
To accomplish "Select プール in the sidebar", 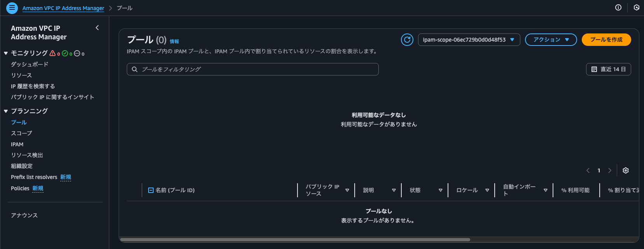I will (x=19, y=122).
